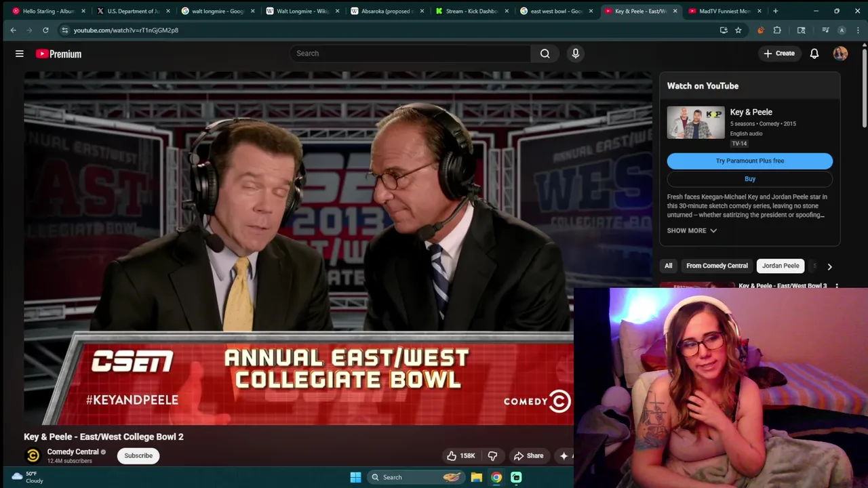This screenshot has width=868, height=488.
Task: Click Try Paramount Plus free
Action: pos(750,161)
